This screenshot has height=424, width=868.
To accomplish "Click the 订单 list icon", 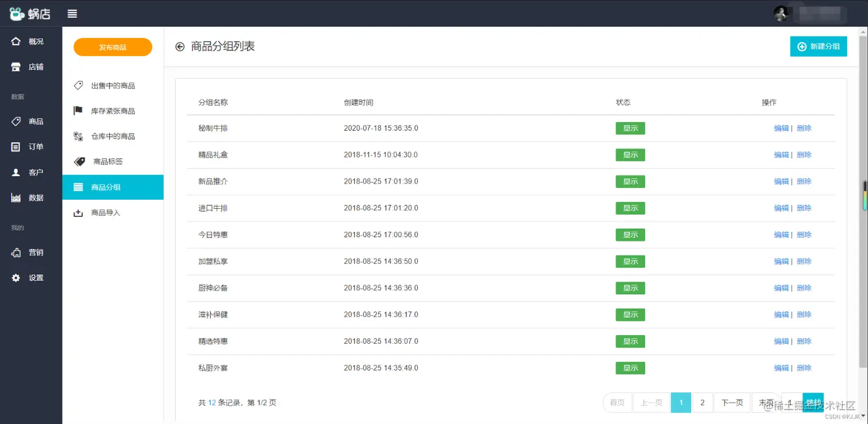I will click(16, 147).
